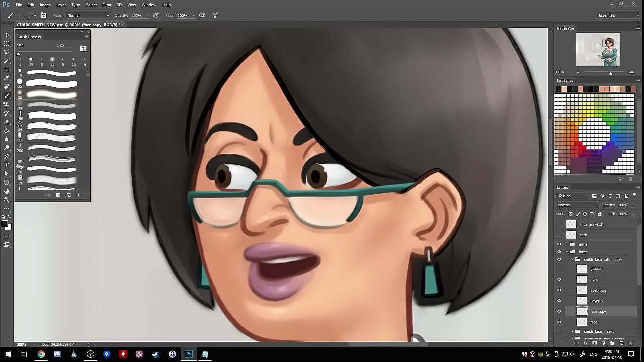Image resolution: width=644 pixels, height=362 pixels.
Task: Open the Filter menu
Action: tap(107, 5)
